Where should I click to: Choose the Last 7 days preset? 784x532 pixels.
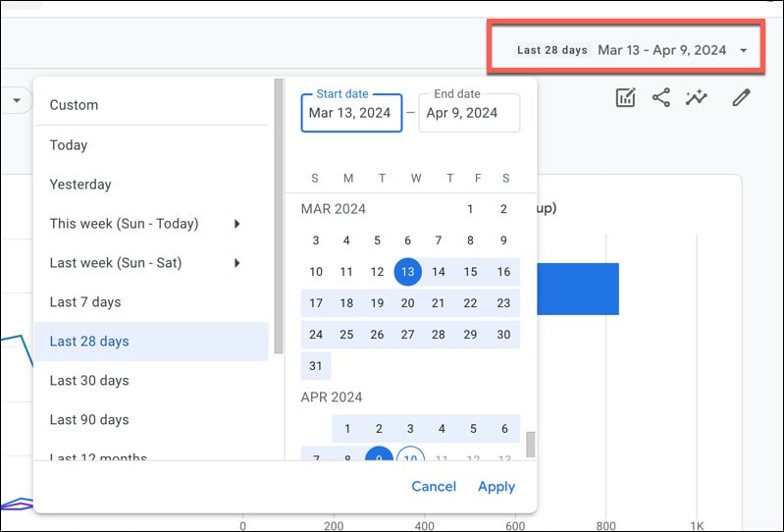point(85,302)
